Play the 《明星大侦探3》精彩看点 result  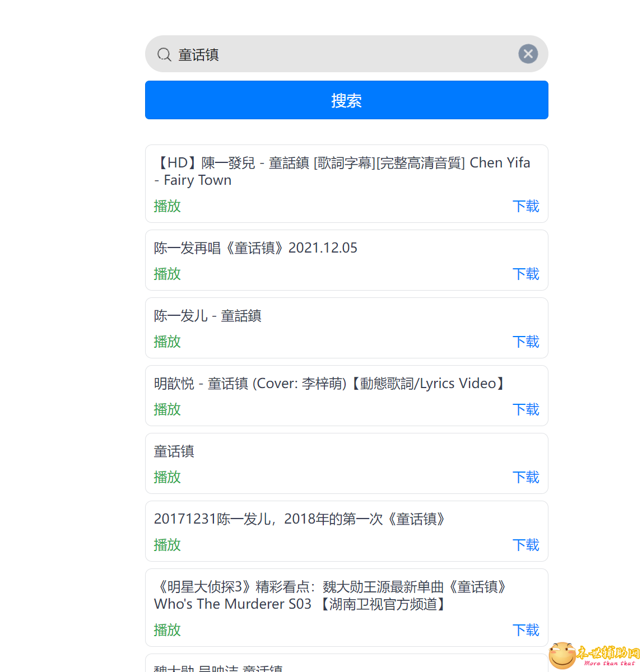(x=167, y=630)
